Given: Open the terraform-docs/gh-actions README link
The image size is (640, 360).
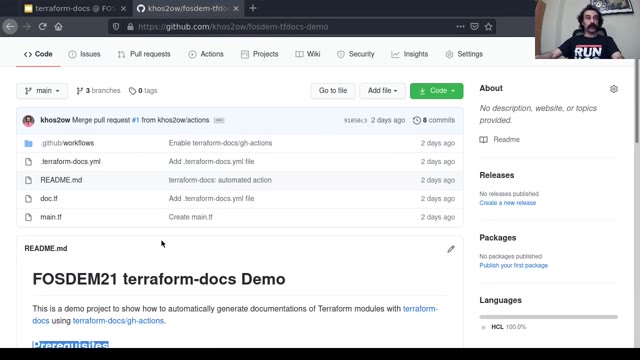Looking at the screenshot, I should tap(118, 320).
